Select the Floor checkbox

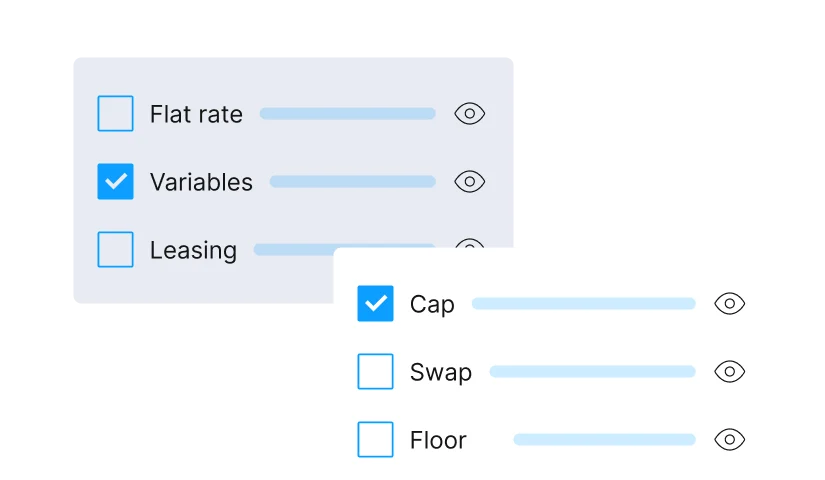pyautogui.click(x=375, y=439)
